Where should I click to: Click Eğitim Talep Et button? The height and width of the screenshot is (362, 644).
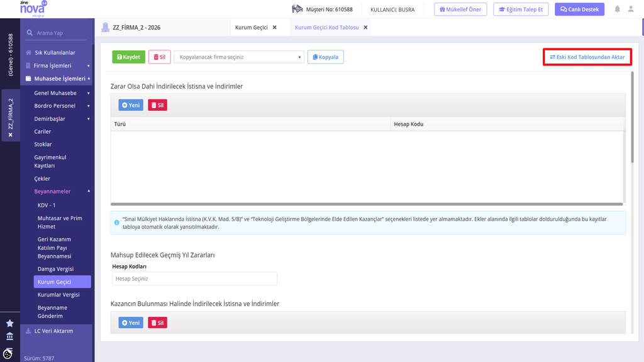pyautogui.click(x=521, y=9)
